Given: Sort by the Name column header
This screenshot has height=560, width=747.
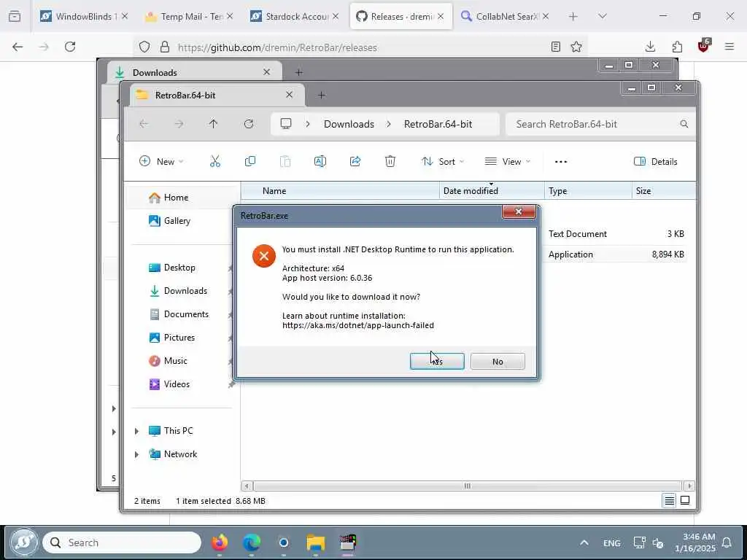Looking at the screenshot, I should click(340, 190).
